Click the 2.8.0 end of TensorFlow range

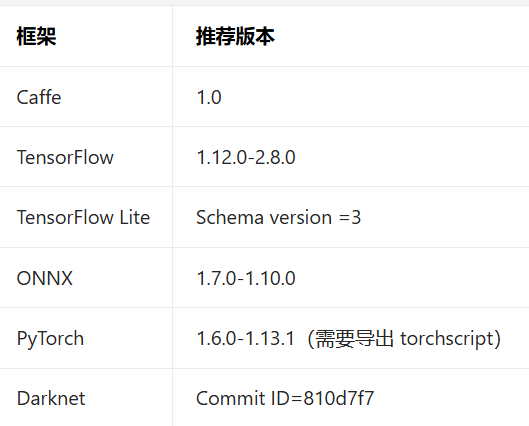click(275, 158)
